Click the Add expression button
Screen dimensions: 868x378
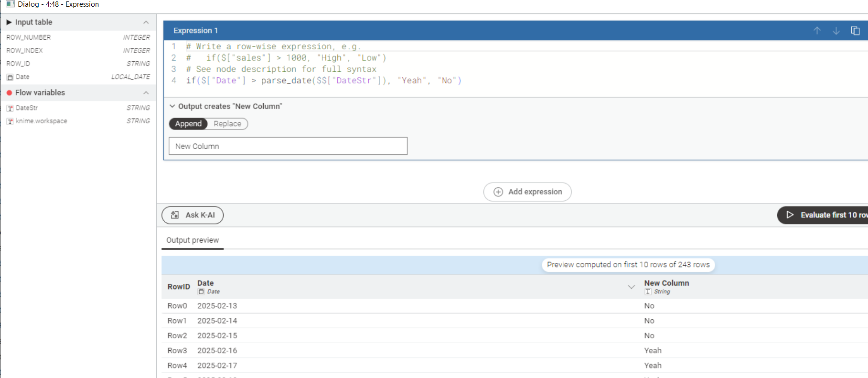(527, 192)
